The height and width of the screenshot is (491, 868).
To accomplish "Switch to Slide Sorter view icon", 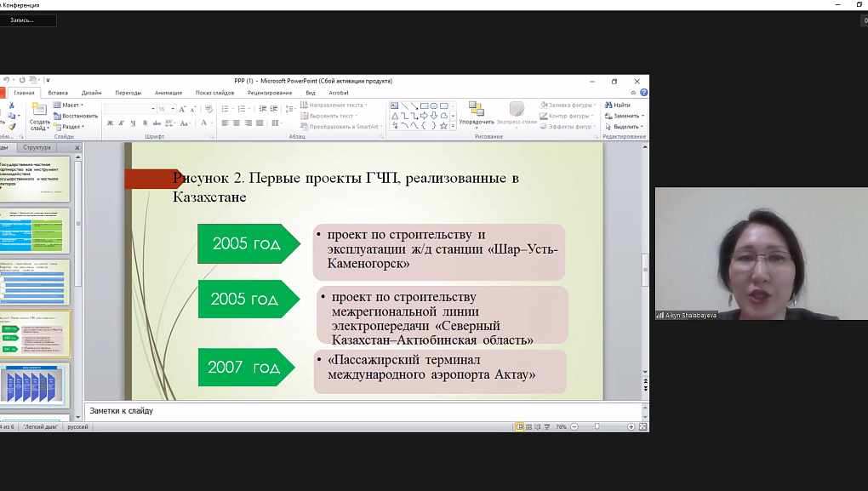I will click(x=528, y=427).
